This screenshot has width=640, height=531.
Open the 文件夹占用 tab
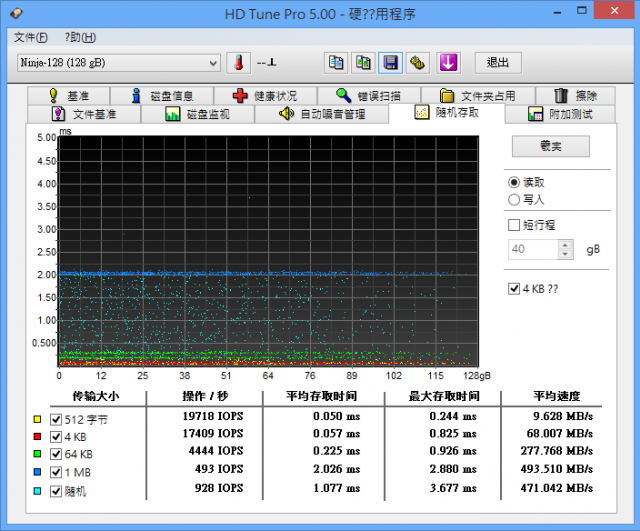(x=478, y=96)
